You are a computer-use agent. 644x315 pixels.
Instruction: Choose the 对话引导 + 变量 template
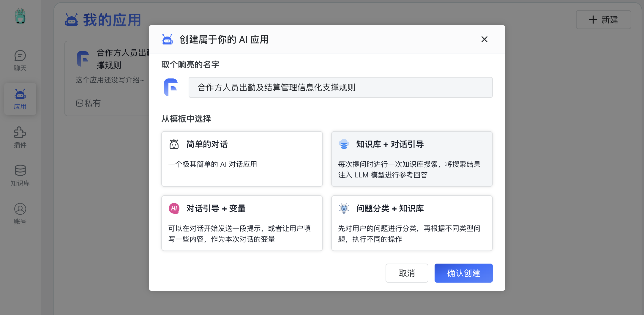point(242,223)
